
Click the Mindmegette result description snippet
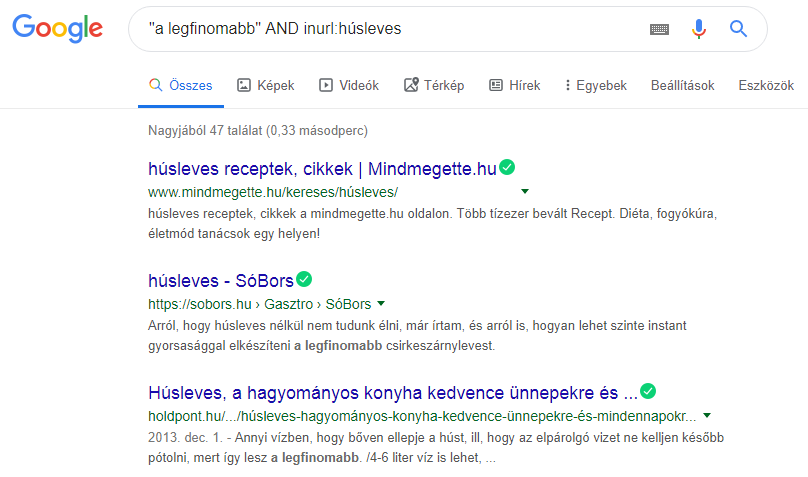(432, 224)
